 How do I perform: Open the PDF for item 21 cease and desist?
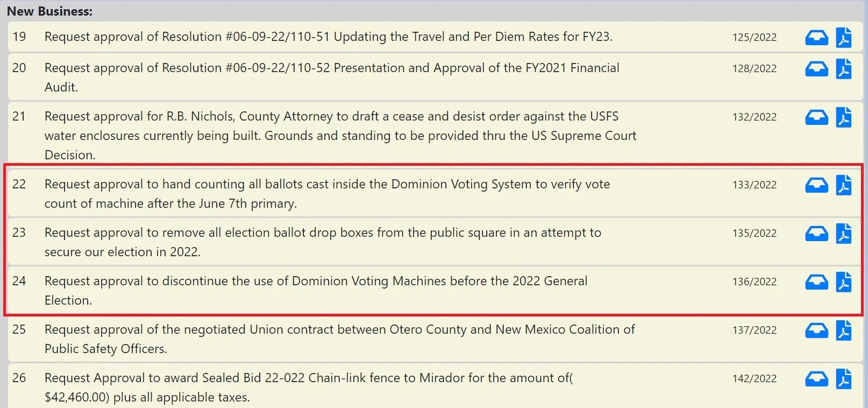[x=843, y=117]
